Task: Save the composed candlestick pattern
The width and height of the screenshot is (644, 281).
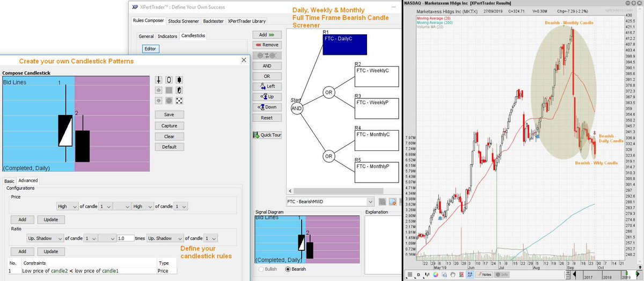Action: tap(169, 114)
